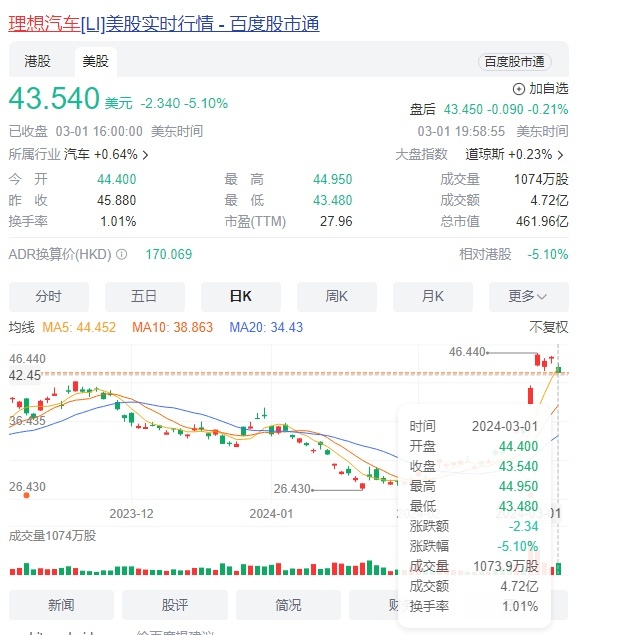Screen dimensions: 632x635
Task: Select the 美股 tab
Action: (x=96, y=62)
